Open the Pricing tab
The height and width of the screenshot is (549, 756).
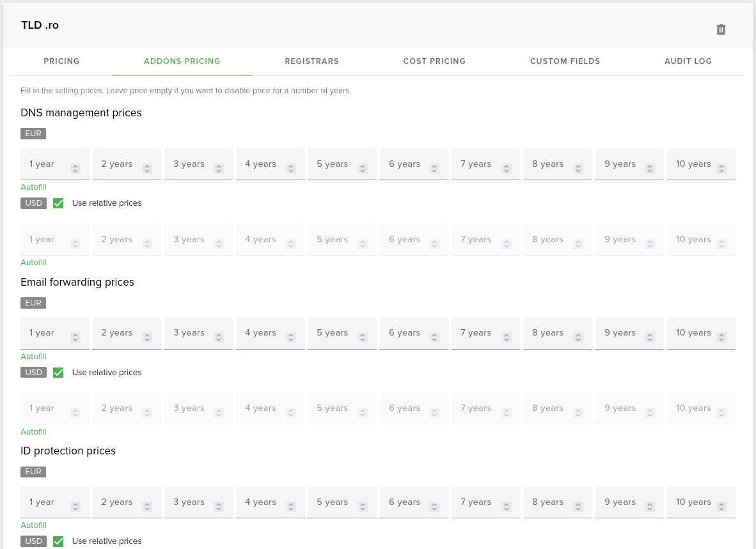(61, 61)
